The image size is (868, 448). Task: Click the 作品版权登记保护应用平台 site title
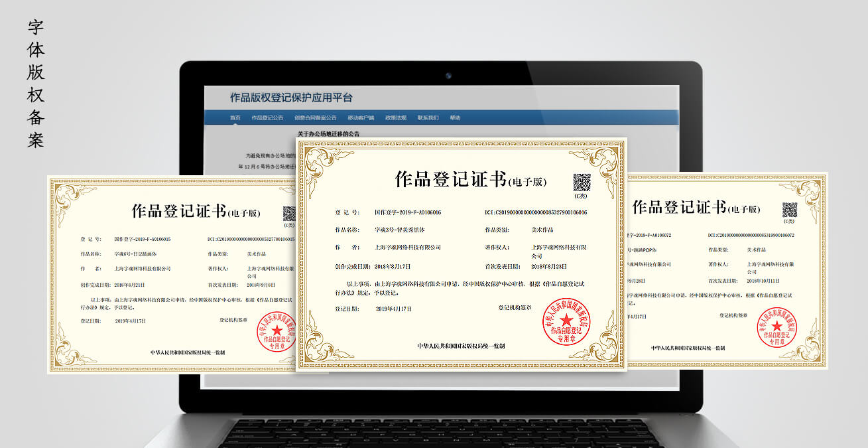pos(291,98)
